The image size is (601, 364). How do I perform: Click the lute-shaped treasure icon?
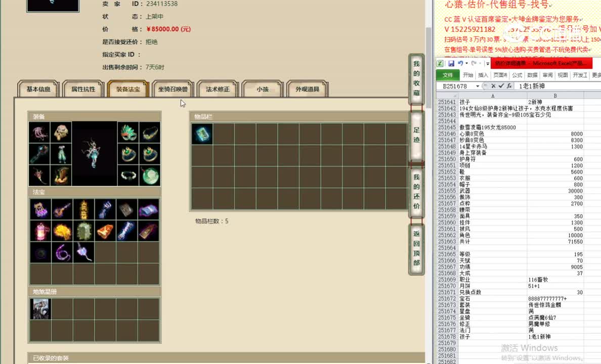[x=62, y=209]
